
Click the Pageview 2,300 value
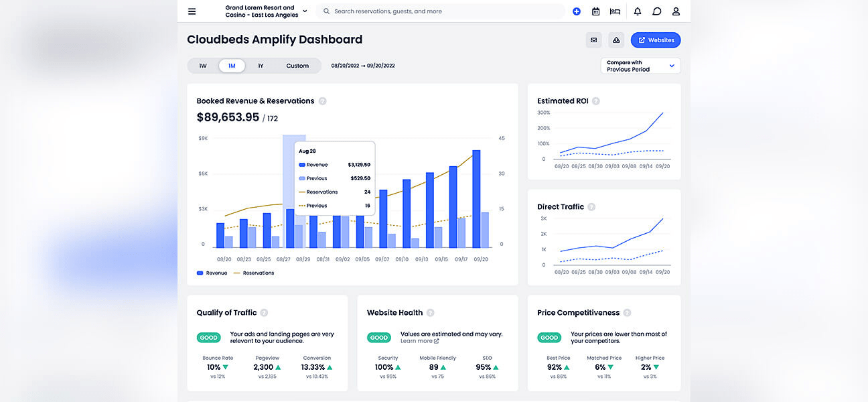263,367
